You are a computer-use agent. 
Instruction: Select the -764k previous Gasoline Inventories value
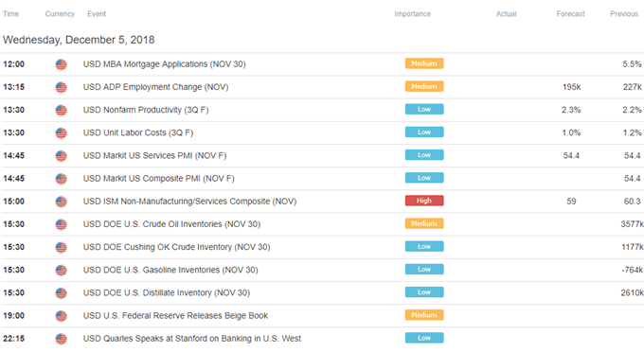pyautogui.click(x=633, y=271)
